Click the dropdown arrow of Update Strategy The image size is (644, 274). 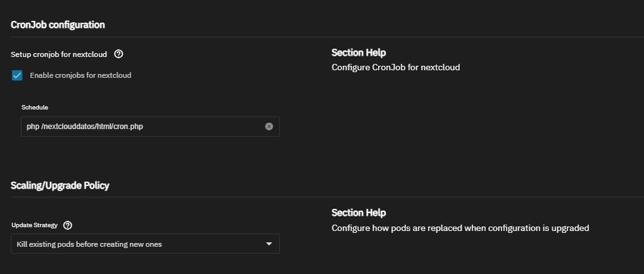[269, 244]
